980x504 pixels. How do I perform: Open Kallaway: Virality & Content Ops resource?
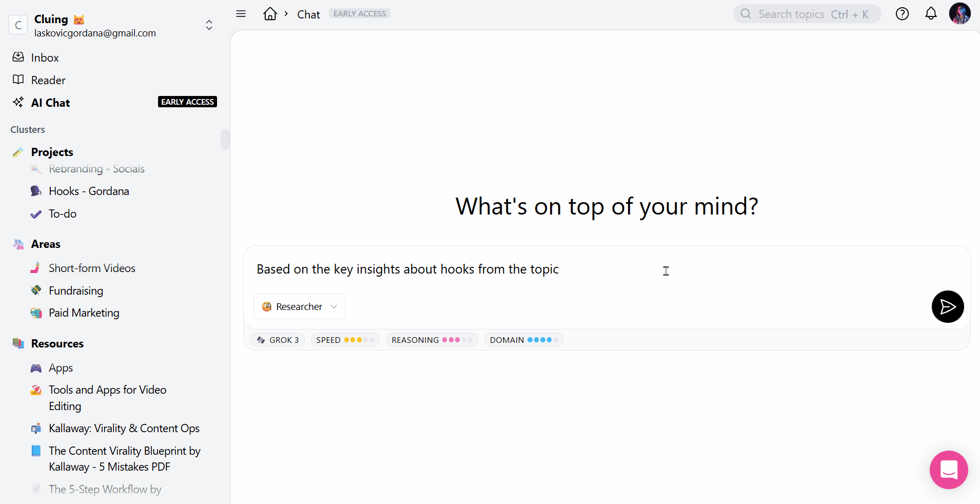click(x=124, y=428)
